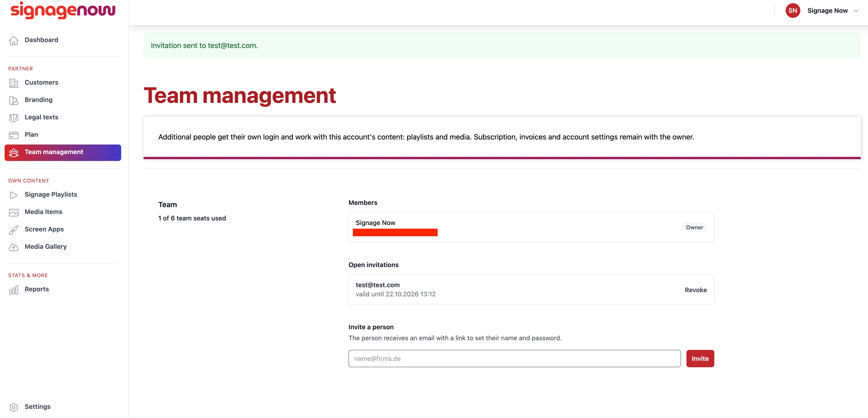Revoke the test@test.com invitation

pos(696,290)
